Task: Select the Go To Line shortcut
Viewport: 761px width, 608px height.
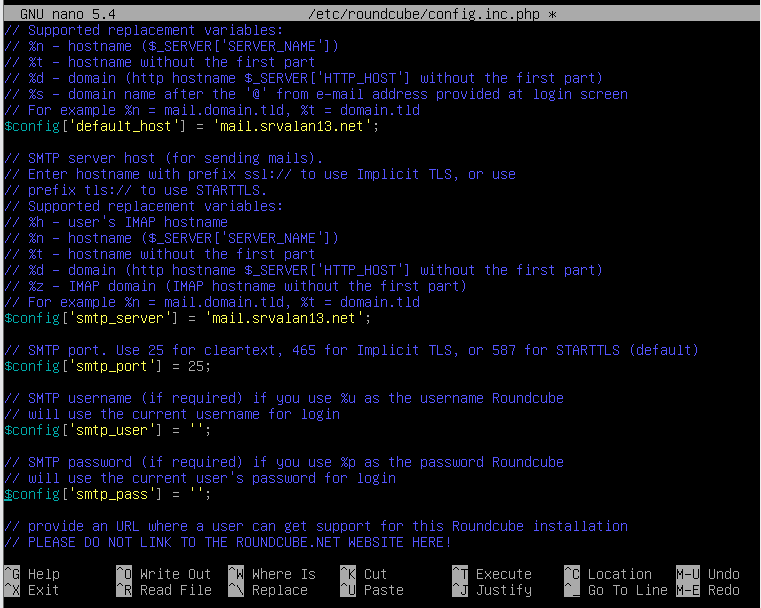Action: (x=616, y=590)
